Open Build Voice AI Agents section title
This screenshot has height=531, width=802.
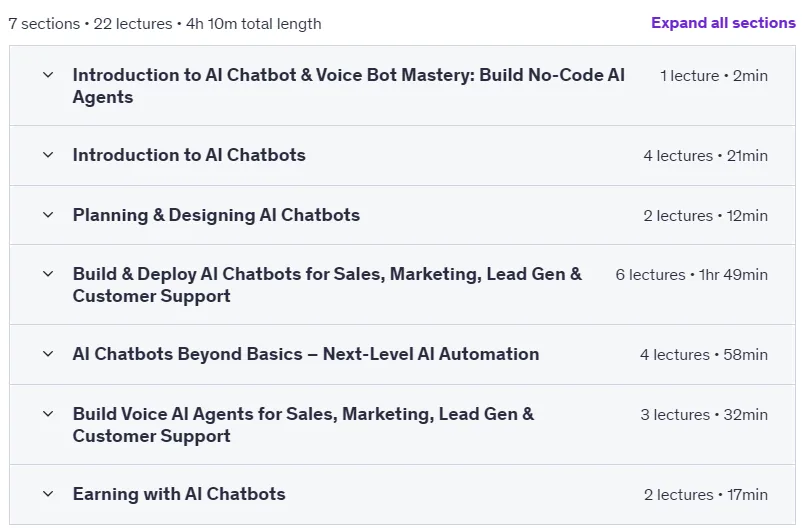click(x=303, y=425)
